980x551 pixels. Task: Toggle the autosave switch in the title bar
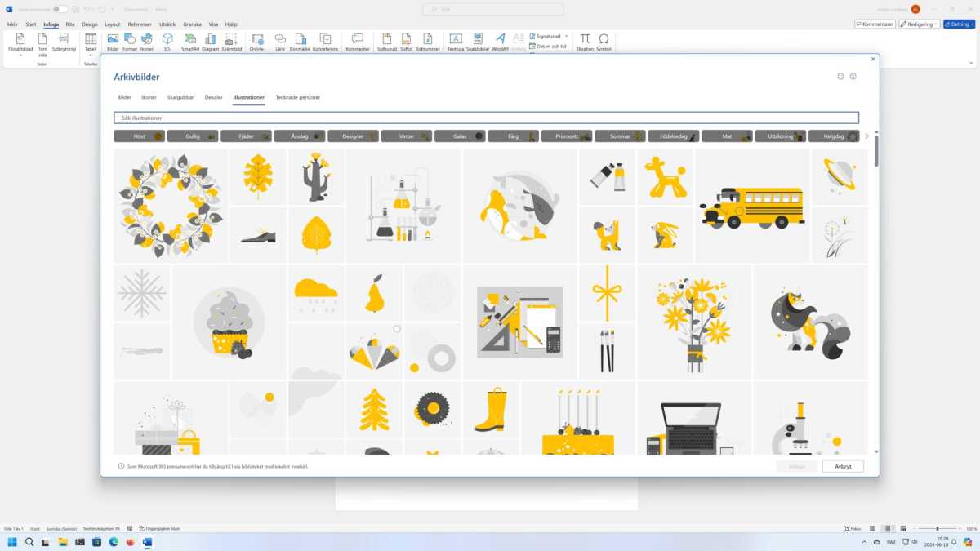[x=60, y=9]
